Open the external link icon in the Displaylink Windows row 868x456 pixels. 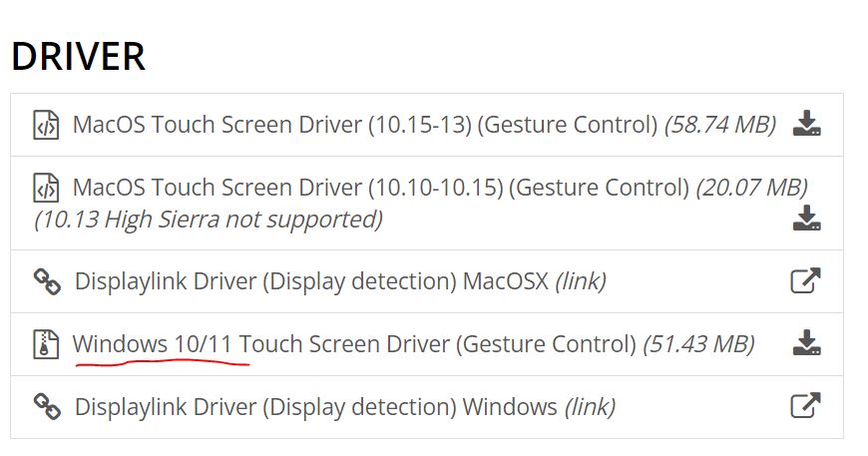[805, 406]
